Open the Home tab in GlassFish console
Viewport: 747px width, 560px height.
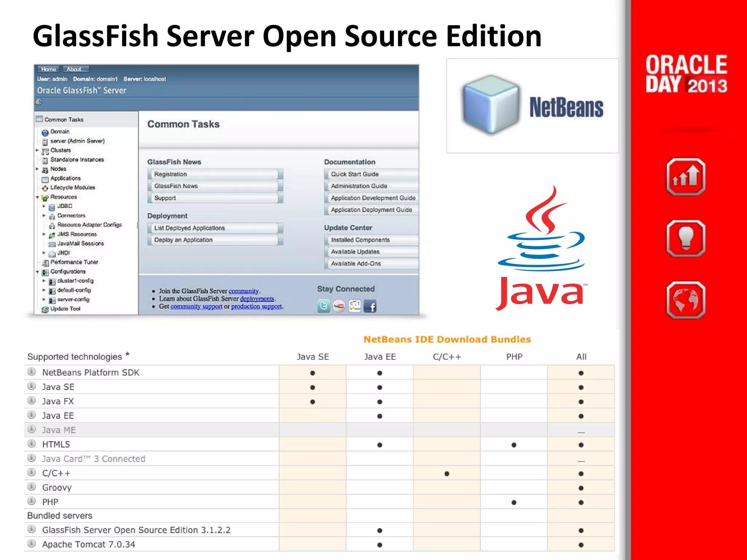coord(49,69)
